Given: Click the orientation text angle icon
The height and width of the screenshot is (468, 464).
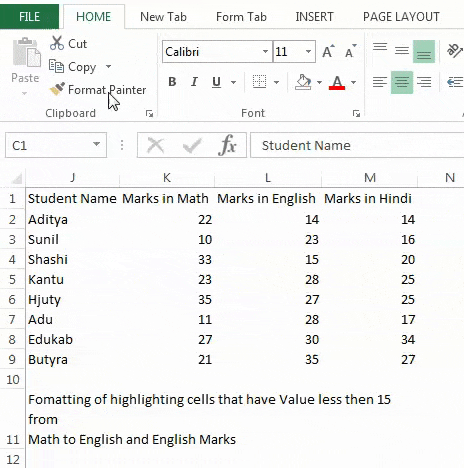Looking at the screenshot, I should coord(455,51).
